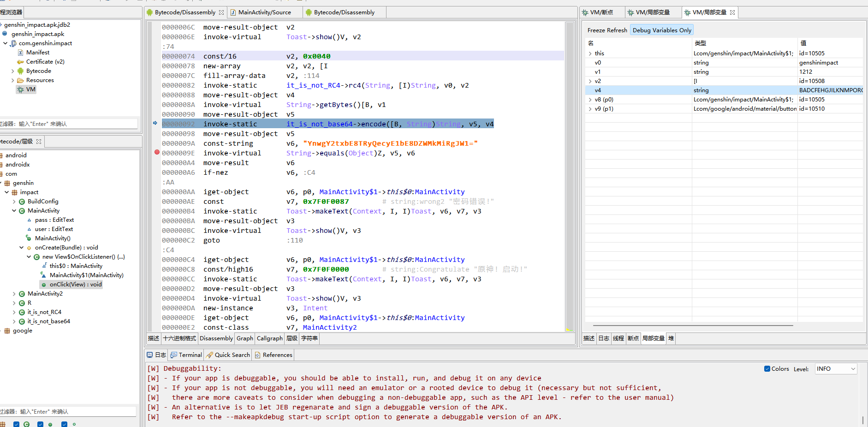This screenshot has height=427, width=868.
Task: Click the Terminal tab monitor icon
Action: [x=173, y=355]
